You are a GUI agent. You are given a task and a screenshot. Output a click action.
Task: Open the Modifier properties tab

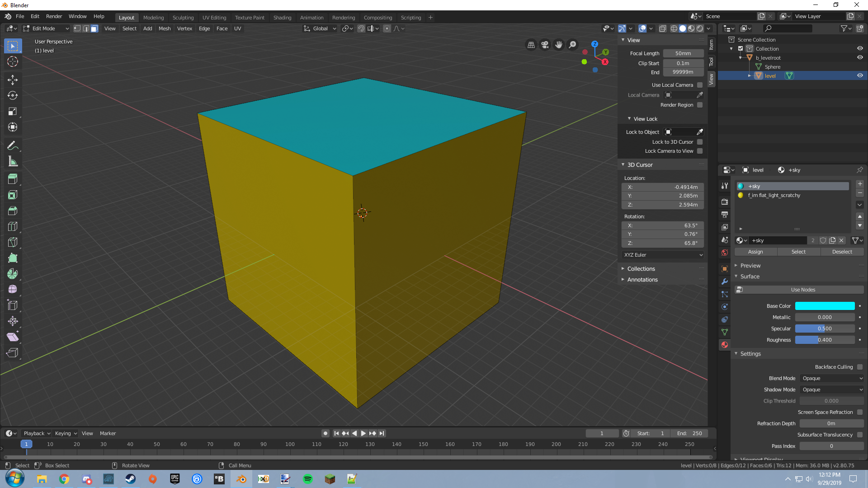[x=724, y=282]
